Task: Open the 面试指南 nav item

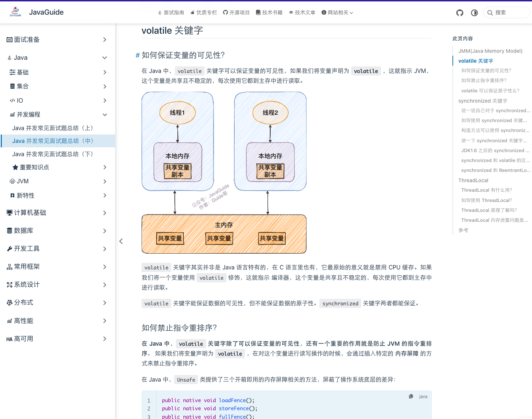Action: tap(171, 12)
